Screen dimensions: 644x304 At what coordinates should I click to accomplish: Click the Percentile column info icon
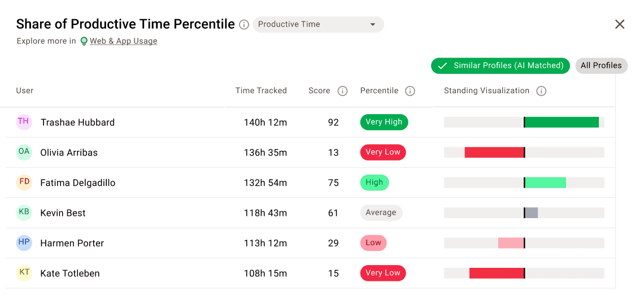(x=410, y=91)
